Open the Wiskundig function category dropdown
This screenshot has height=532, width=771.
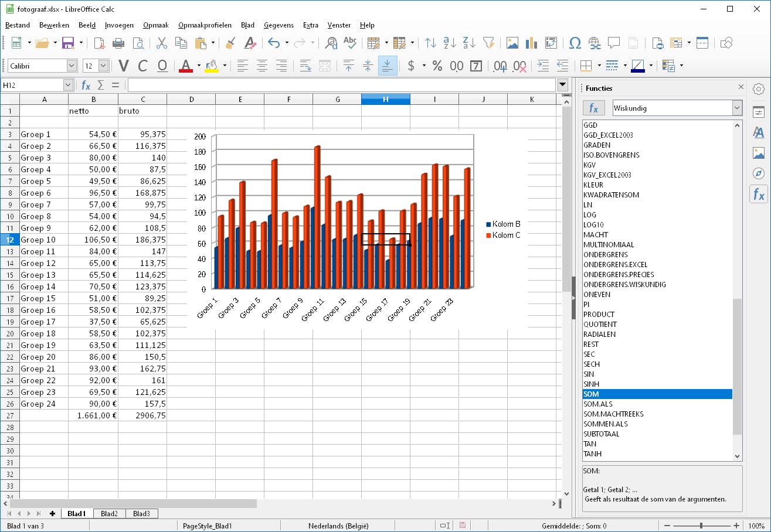[x=737, y=108]
